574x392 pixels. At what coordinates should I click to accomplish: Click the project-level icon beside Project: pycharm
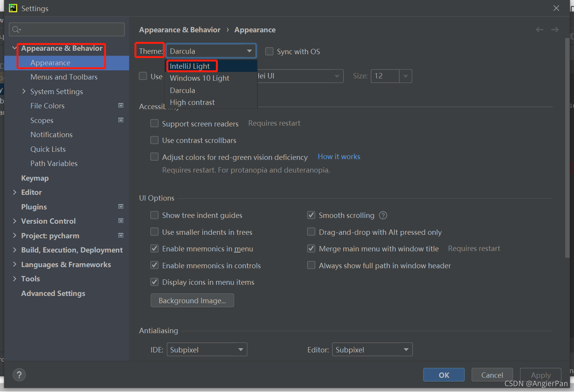click(x=121, y=235)
